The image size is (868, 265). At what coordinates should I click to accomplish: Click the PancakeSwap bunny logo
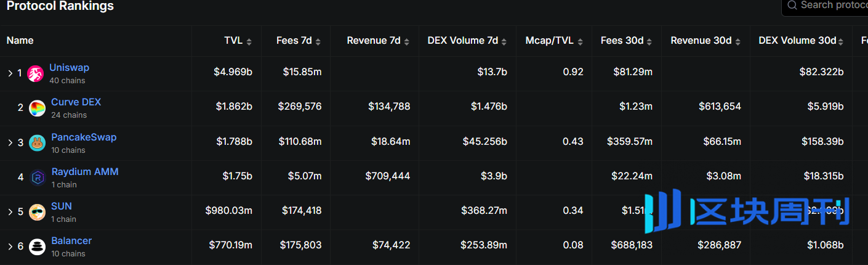37,143
